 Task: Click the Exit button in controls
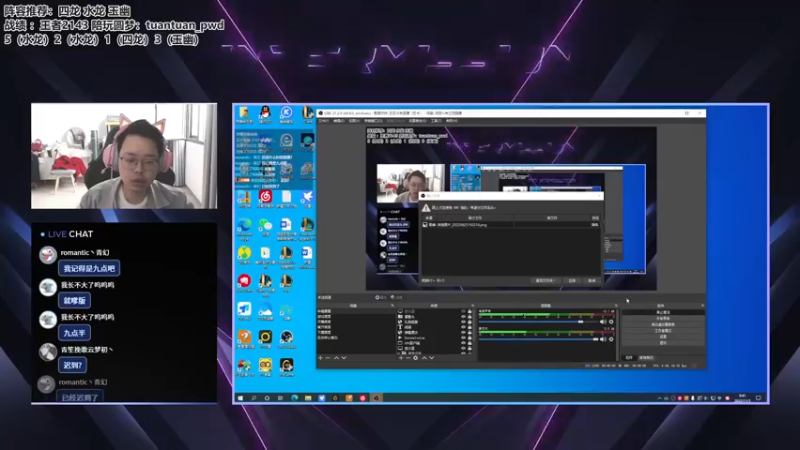[663, 343]
